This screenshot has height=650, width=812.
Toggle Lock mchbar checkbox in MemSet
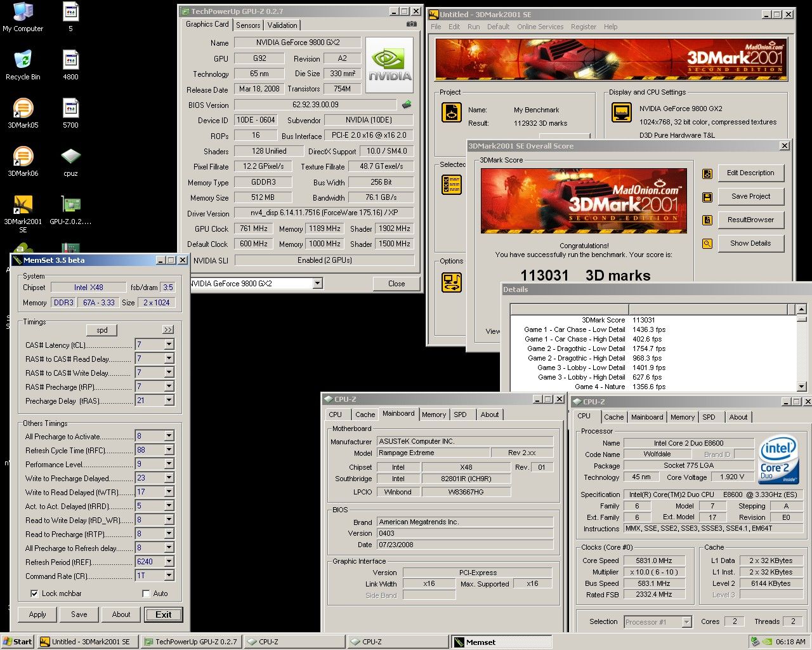(x=34, y=594)
